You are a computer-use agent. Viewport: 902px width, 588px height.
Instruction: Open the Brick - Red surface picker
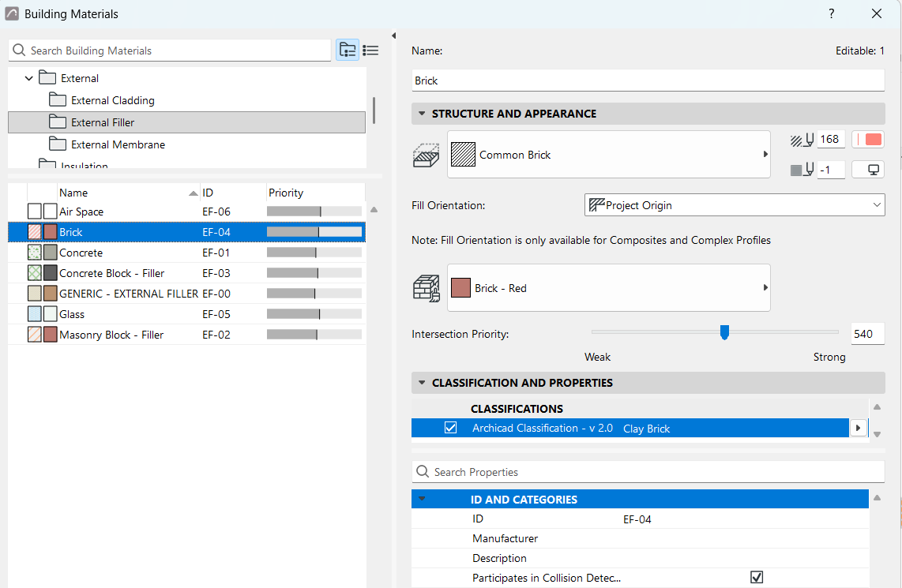609,288
